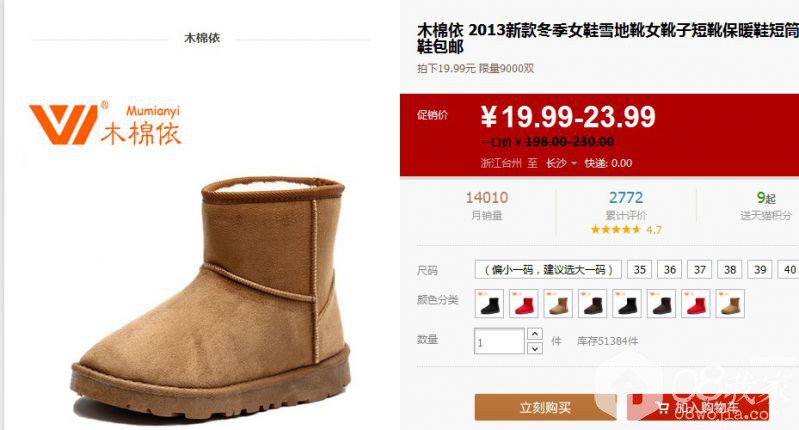
Task: Click the 加入购物车 add to cart button
Action: point(698,407)
